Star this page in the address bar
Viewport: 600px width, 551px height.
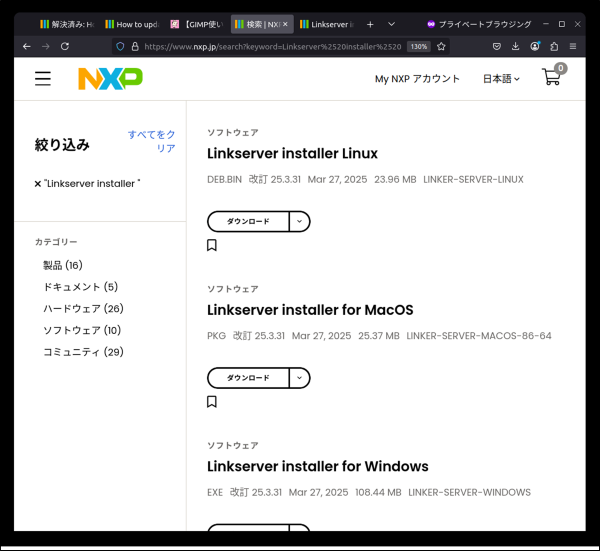pyautogui.click(x=441, y=46)
